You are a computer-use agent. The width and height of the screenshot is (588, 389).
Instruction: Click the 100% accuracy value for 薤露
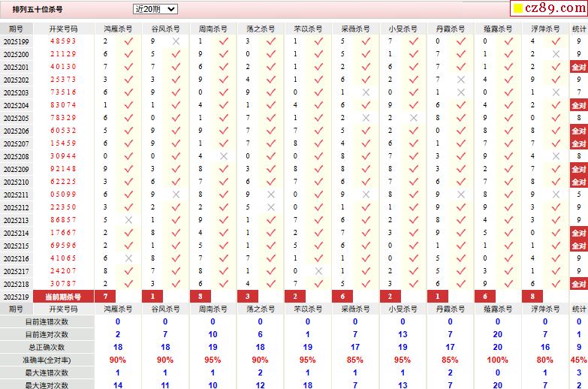pos(498,360)
